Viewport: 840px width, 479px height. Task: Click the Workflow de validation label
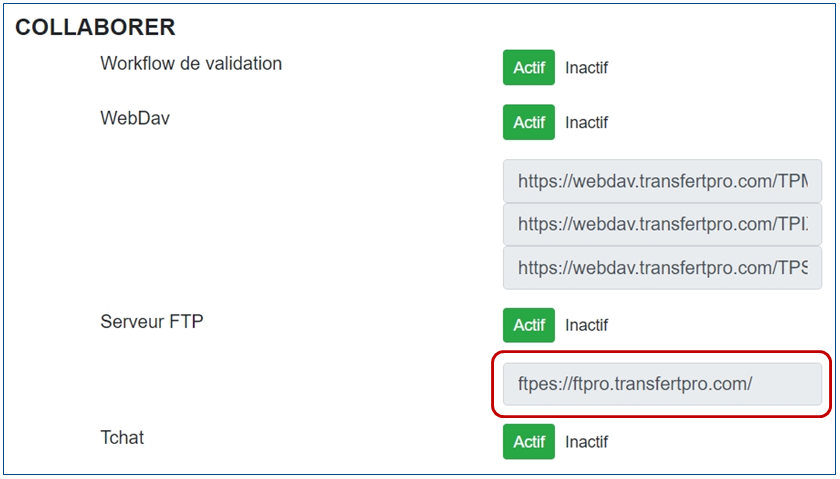[191, 63]
